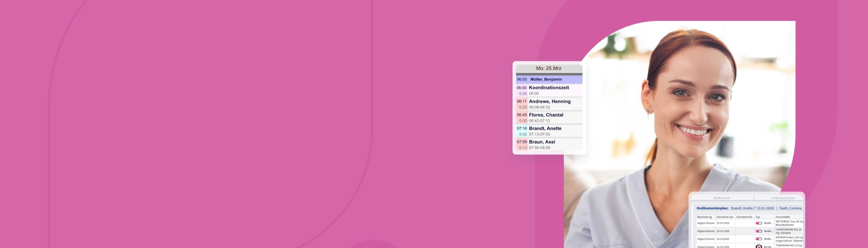Open the Koordinationszeit entry at 06:00
This screenshot has width=868, height=248.
549,90
